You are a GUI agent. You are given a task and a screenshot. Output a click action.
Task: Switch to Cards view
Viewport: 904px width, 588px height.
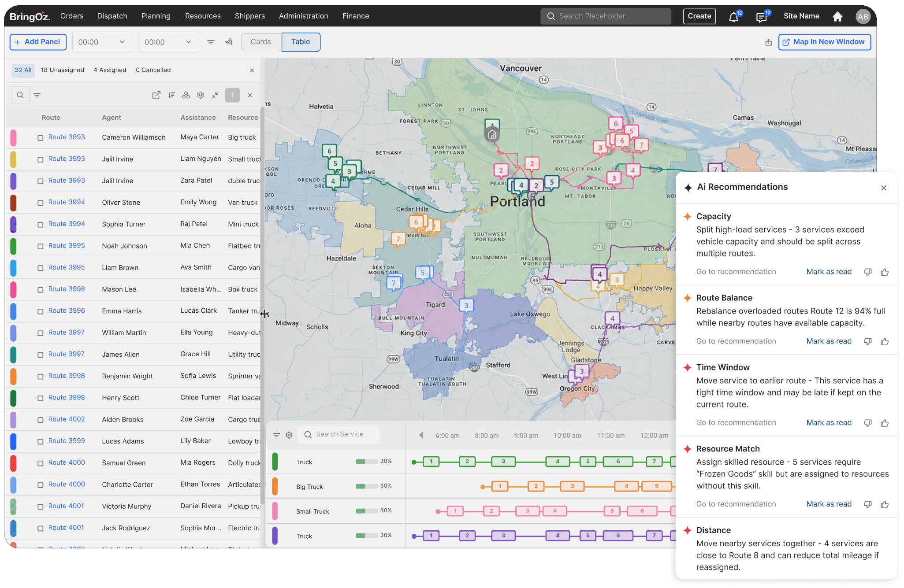pyautogui.click(x=261, y=42)
